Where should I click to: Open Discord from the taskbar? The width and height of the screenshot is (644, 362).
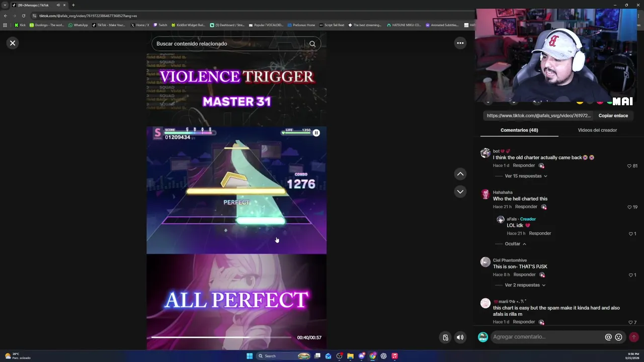pyautogui.click(x=361, y=356)
